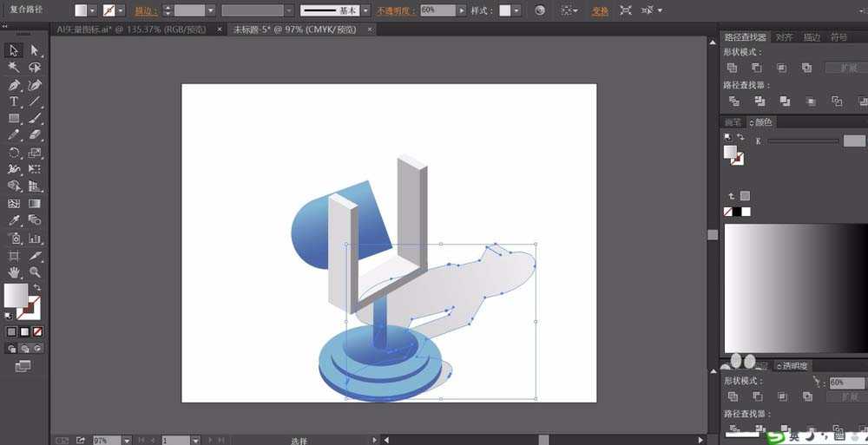Click the 变换 link in control bar
The width and height of the screenshot is (868, 445).
[600, 10]
